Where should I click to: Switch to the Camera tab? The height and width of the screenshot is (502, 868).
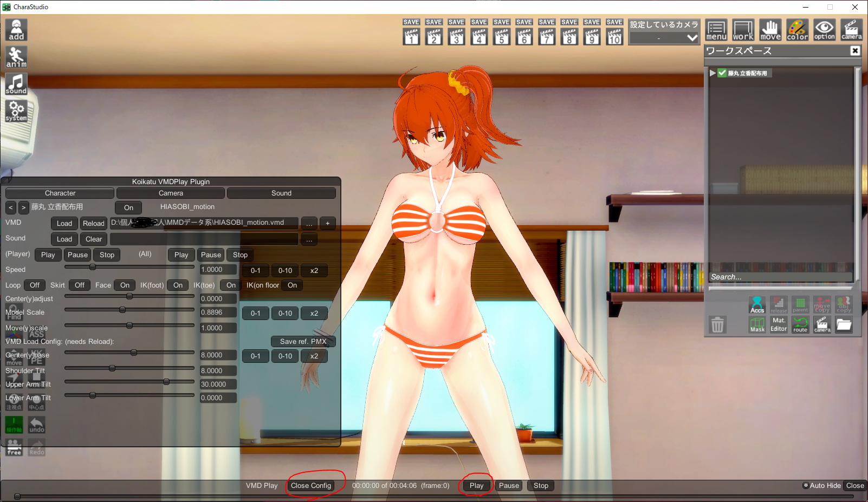click(x=171, y=193)
